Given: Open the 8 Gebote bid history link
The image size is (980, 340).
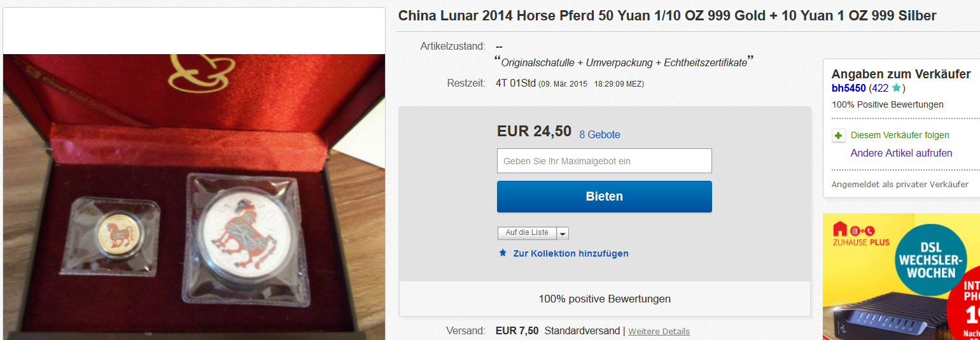Looking at the screenshot, I should tap(599, 134).
